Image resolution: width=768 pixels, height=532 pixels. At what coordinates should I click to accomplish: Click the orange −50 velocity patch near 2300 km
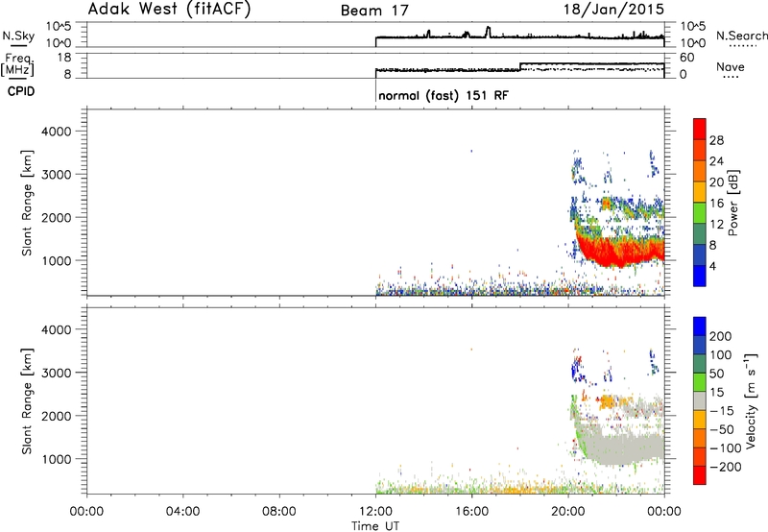[x=608, y=402]
